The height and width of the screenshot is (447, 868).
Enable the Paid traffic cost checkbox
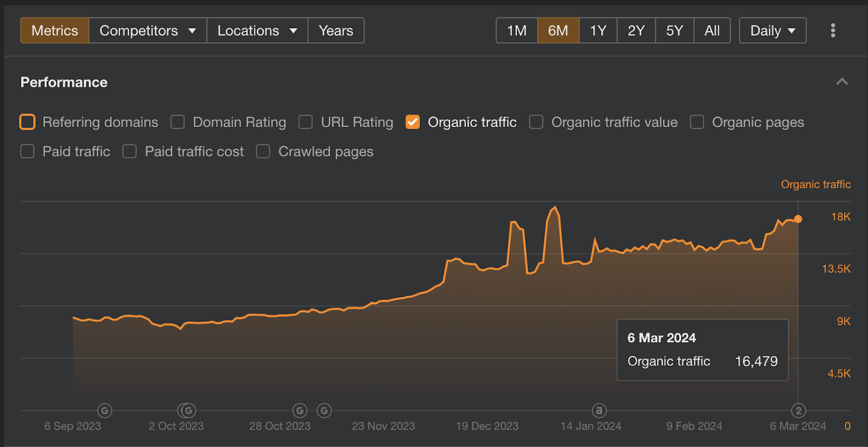(130, 151)
